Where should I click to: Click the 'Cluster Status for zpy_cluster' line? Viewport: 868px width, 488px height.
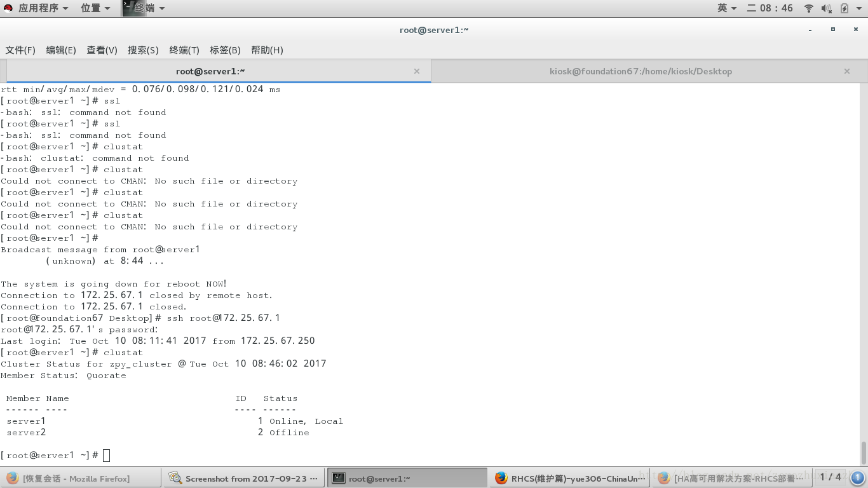pyautogui.click(x=163, y=364)
